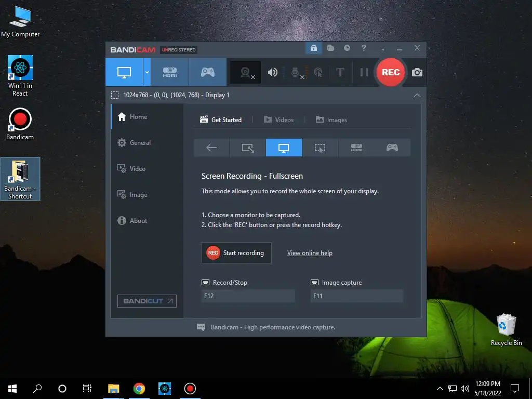Screen dimensions: 532x399
Task: Open Chrome from taskbar
Action: (139, 389)
